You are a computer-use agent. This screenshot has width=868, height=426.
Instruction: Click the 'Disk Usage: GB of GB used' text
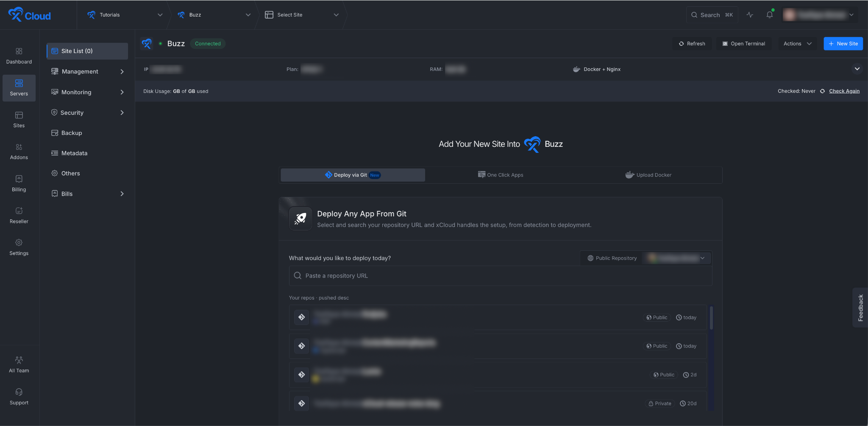tap(175, 91)
